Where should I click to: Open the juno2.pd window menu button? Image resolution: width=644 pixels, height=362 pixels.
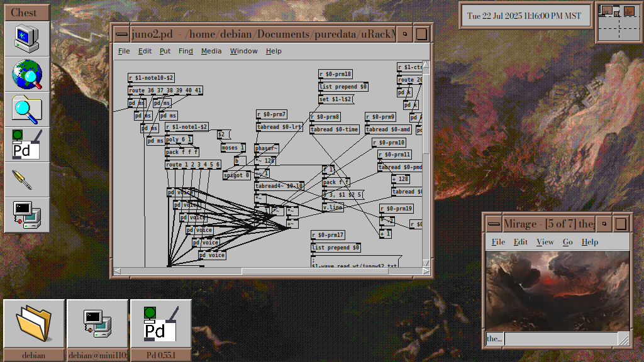tap(121, 34)
